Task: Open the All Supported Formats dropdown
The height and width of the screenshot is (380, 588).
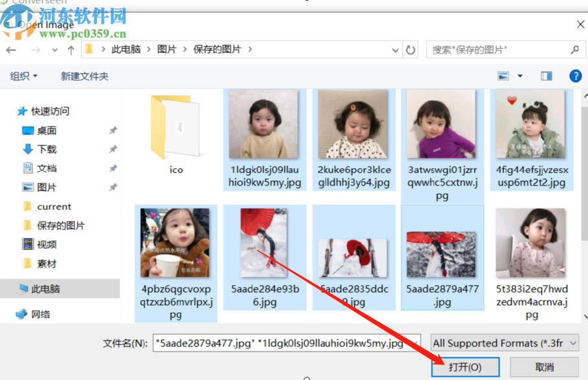Action: (x=503, y=343)
